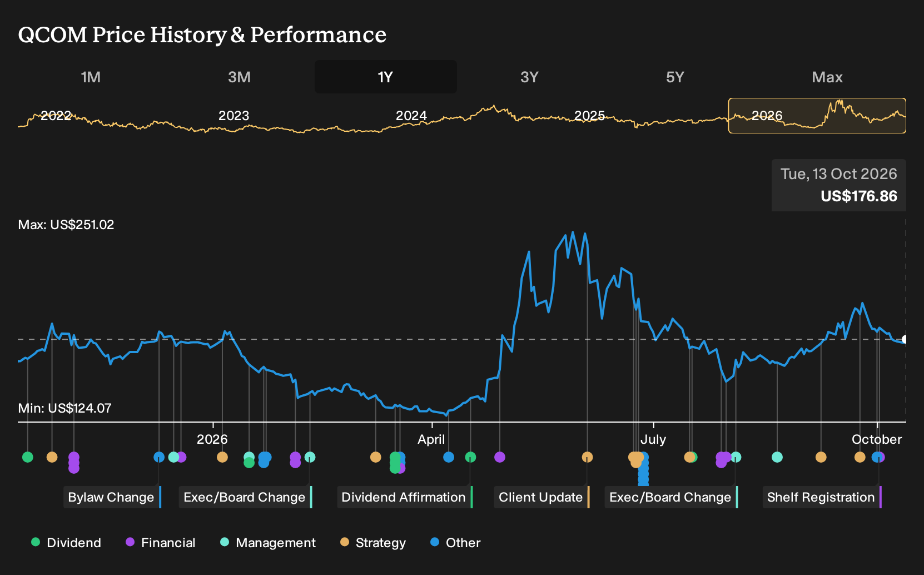Select highlighted 2026 window in overview chart
This screenshot has width=924, height=575.
coord(817,116)
